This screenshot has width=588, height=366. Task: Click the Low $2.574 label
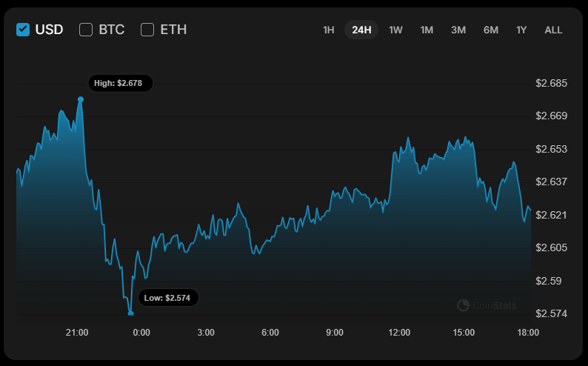[x=167, y=298]
